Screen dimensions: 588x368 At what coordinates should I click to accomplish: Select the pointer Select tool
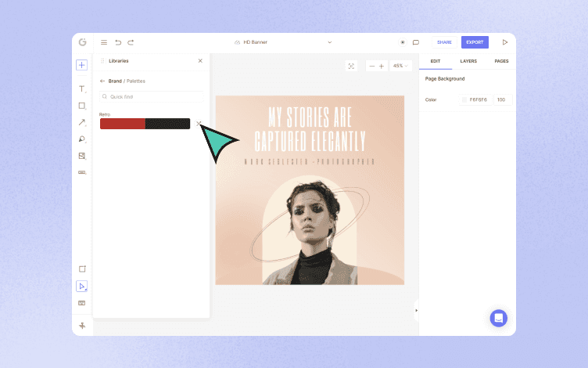[x=82, y=286]
